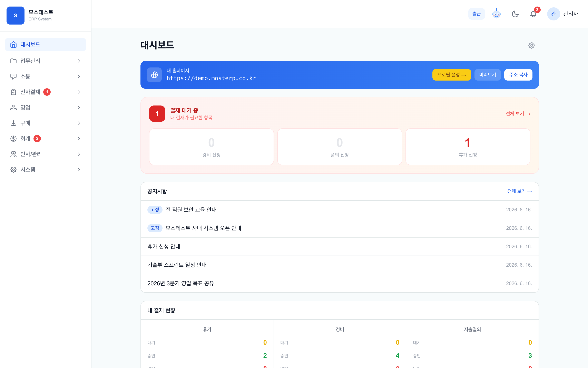Open notifications bell icon
This screenshot has height=368, width=588.
tap(533, 14)
